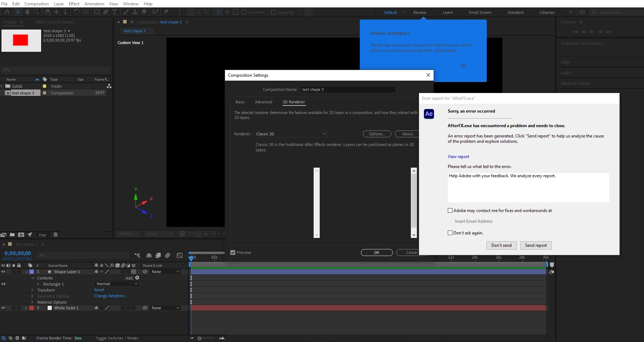Open the Home screen icon

tap(7, 12)
